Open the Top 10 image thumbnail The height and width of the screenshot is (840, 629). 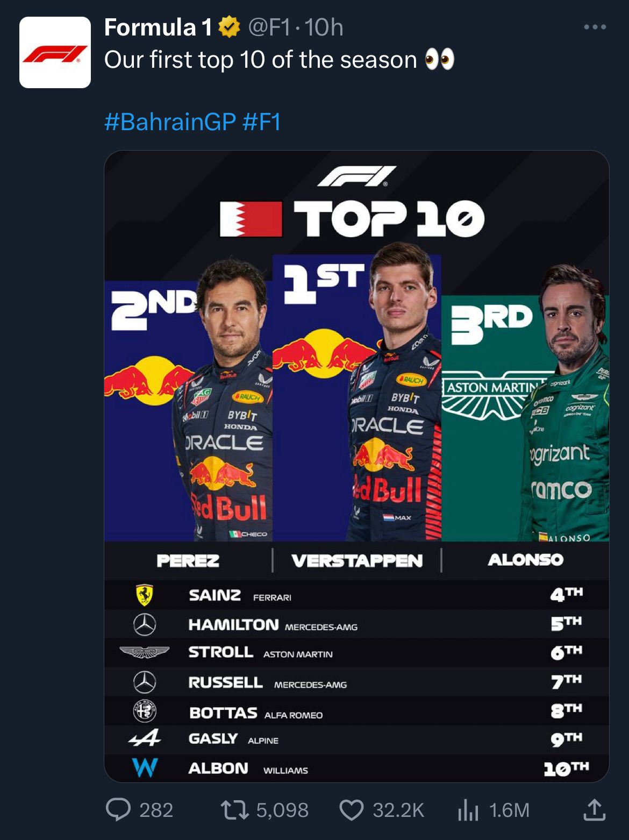coord(356,466)
